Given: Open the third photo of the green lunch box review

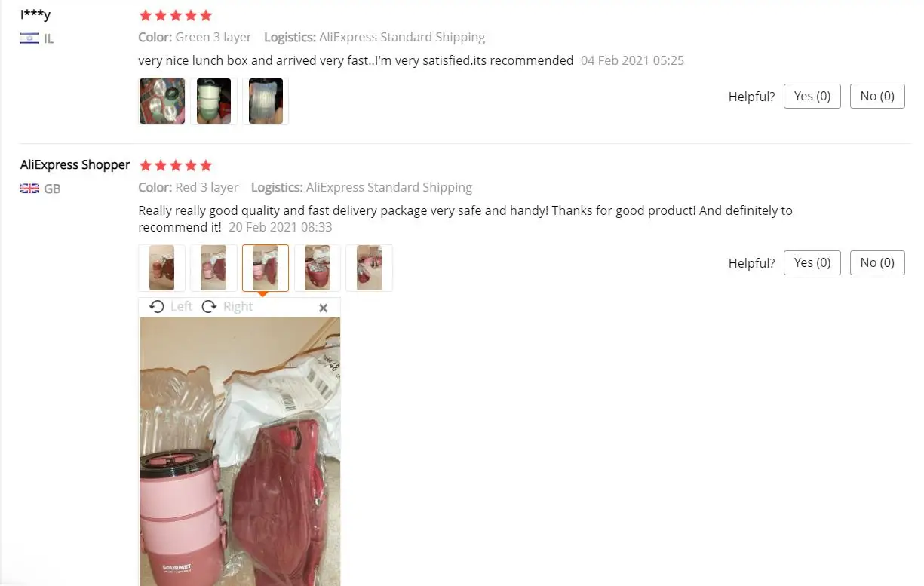Looking at the screenshot, I should 266,101.
